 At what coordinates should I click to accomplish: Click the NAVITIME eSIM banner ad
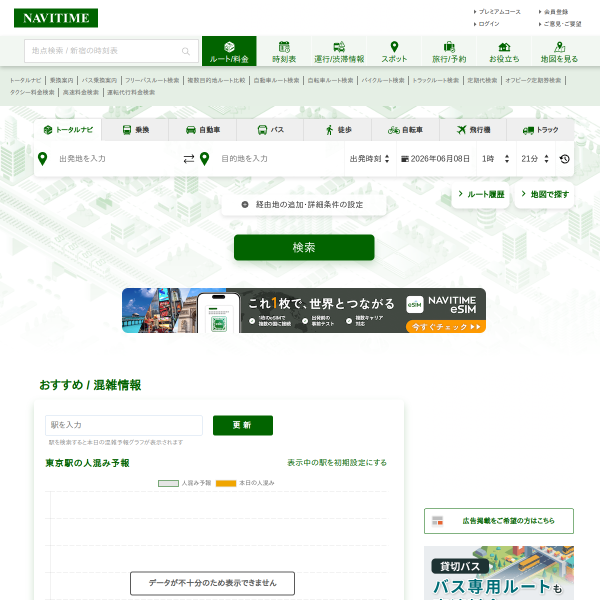click(304, 310)
